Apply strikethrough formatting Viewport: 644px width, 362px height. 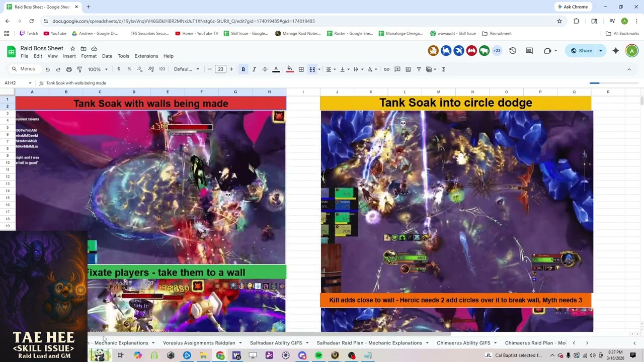point(265,69)
